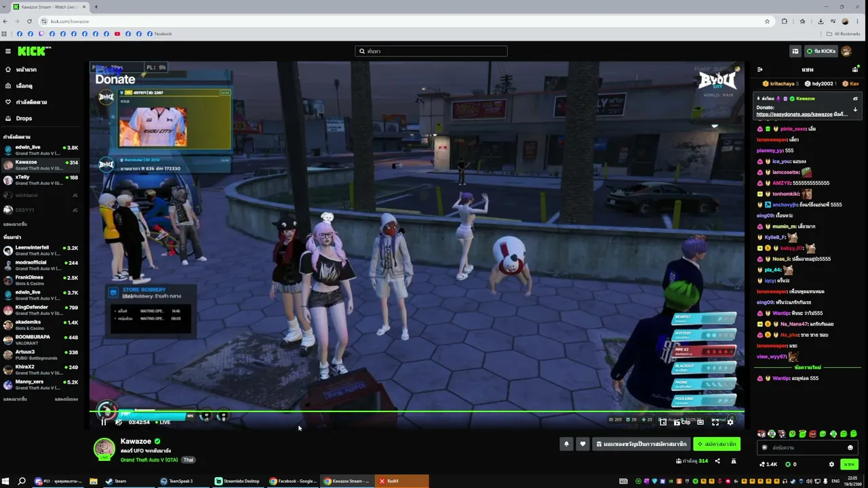Click the gift subscriptions button
Screen dimensions: 868x488
point(640,444)
